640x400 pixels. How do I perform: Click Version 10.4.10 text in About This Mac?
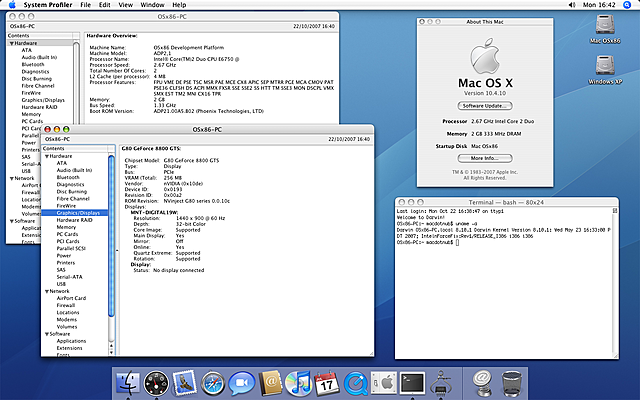point(484,93)
